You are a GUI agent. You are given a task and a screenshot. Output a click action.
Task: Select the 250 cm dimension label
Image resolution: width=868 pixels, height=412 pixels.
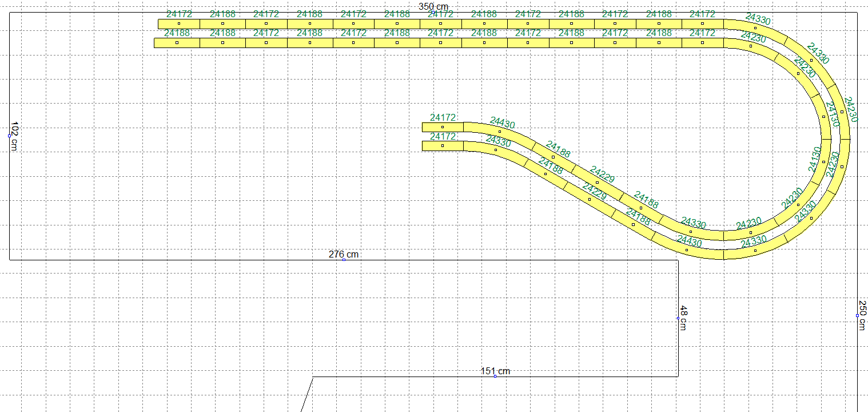[x=863, y=315]
